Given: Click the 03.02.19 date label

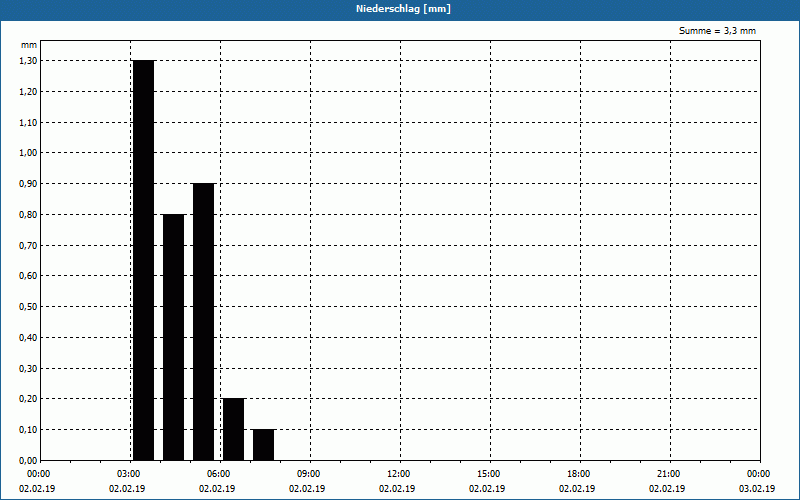Looking at the screenshot, I should pyautogui.click(x=757, y=489).
